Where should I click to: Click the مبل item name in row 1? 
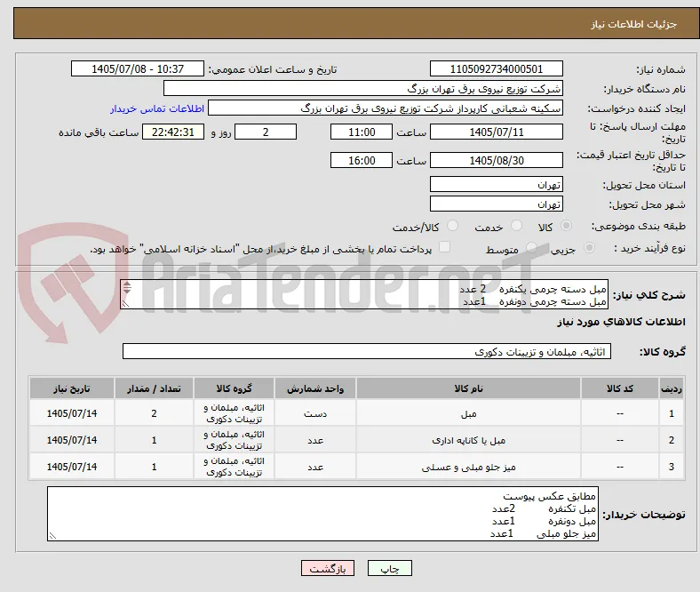point(468,413)
